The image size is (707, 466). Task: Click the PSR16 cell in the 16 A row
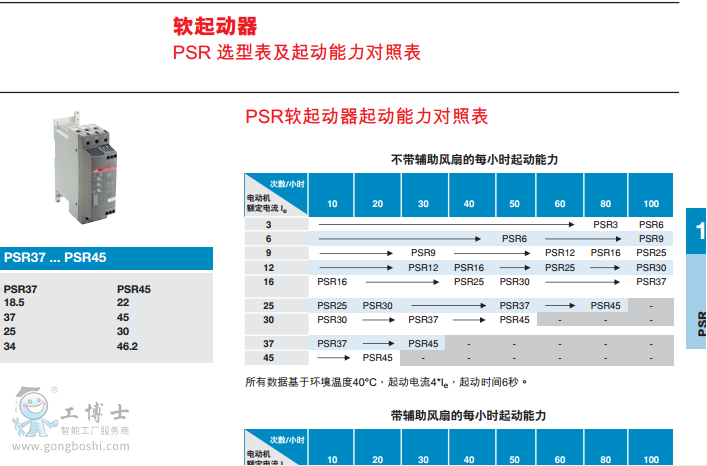pyautogui.click(x=332, y=282)
